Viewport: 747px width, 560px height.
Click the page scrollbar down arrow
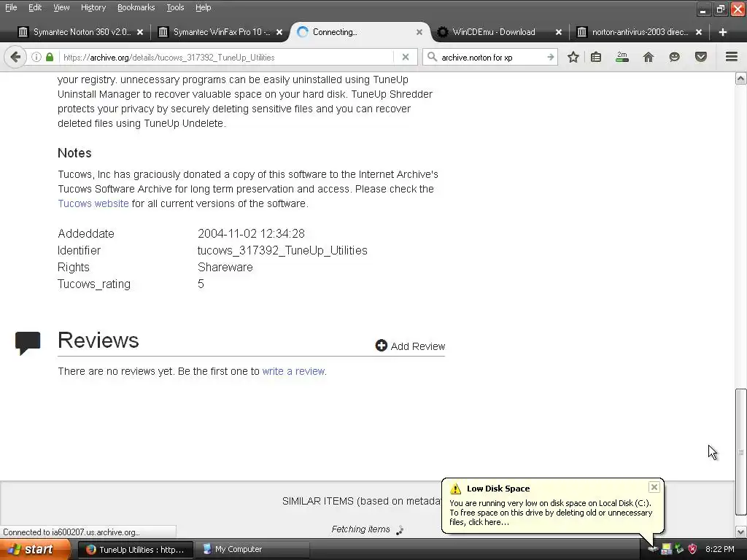click(741, 532)
